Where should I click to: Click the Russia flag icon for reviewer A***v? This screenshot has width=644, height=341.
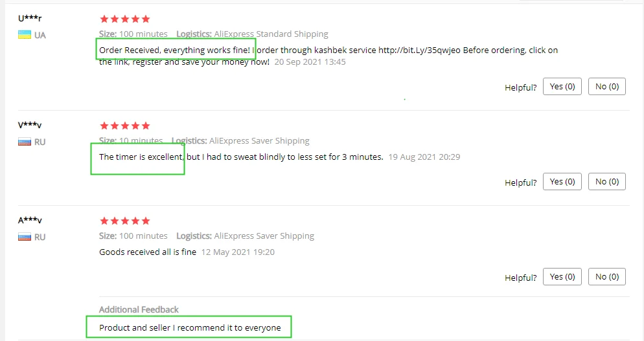coord(25,237)
